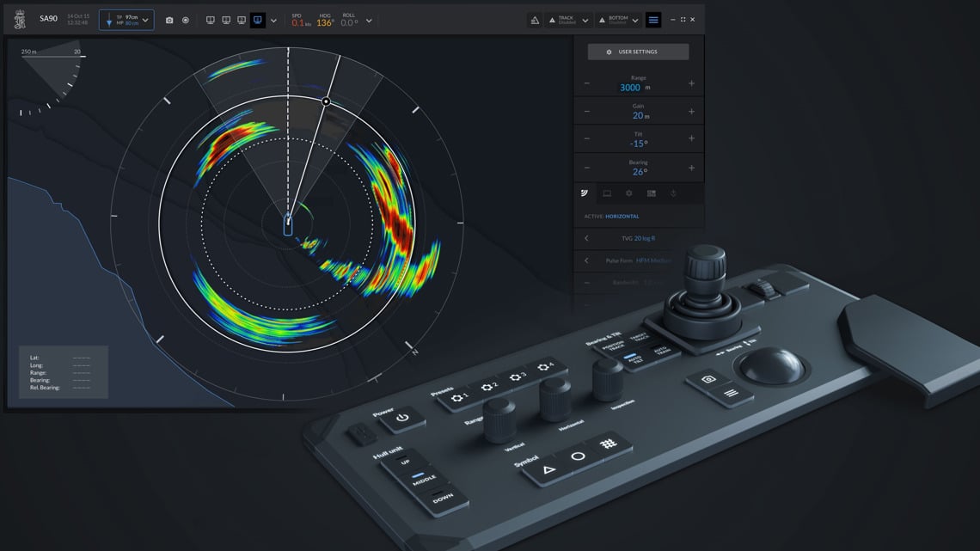Click the bearing marker dot on sonar ring

tap(326, 101)
